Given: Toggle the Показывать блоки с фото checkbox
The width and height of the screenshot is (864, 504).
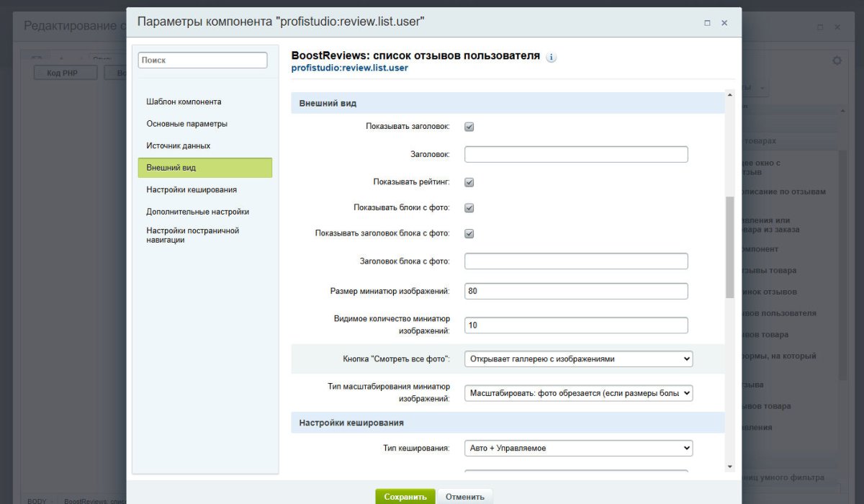Looking at the screenshot, I should [469, 207].
